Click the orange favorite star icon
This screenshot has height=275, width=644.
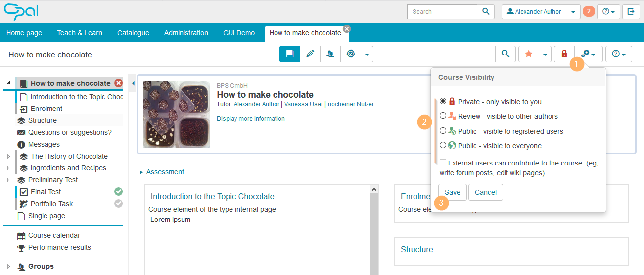(x=528, y=54)
